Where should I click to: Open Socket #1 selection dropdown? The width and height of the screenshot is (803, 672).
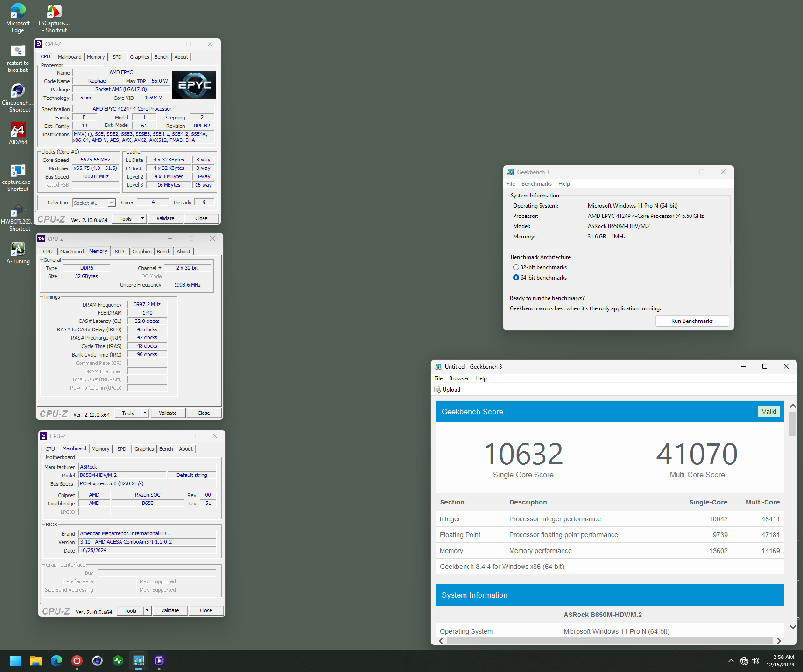click(x=112, y=203)
